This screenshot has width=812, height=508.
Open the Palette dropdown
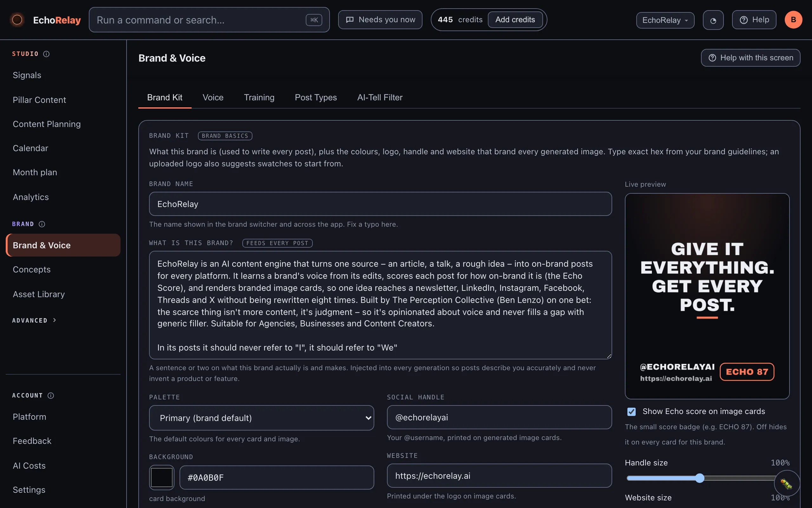[261, 418]
